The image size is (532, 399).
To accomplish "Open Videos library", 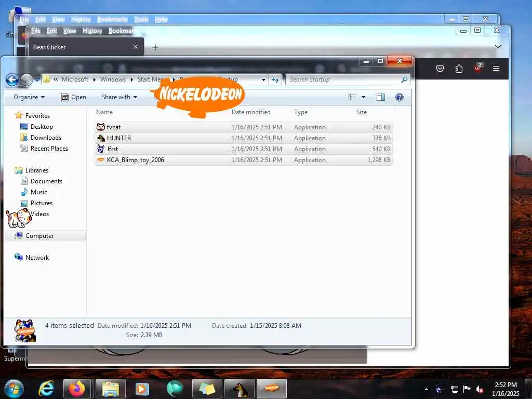I will click(39, 214).
